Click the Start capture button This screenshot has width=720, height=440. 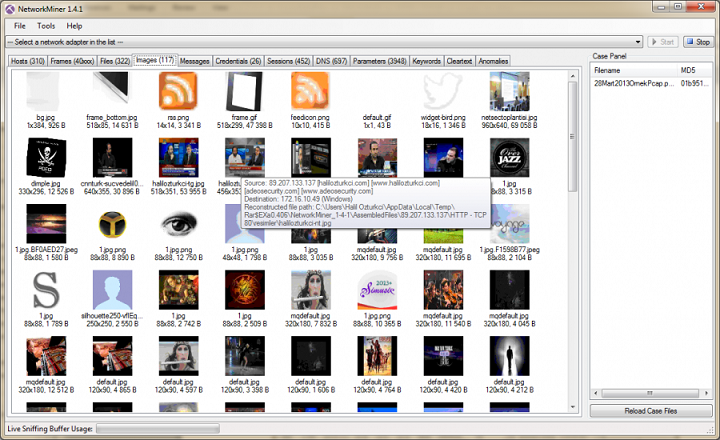pyautogui.click(x=663, y=42)
